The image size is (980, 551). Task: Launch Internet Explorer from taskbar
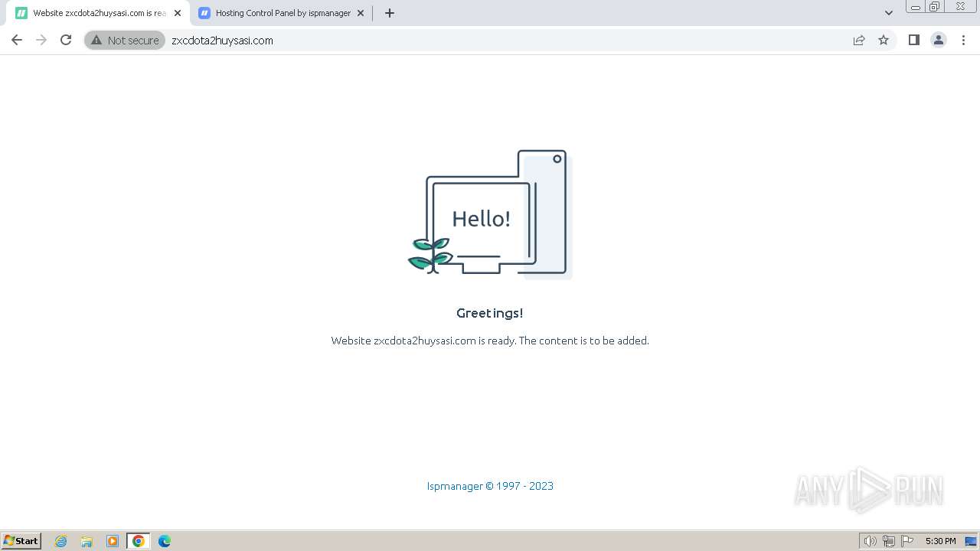click(61, 541)
